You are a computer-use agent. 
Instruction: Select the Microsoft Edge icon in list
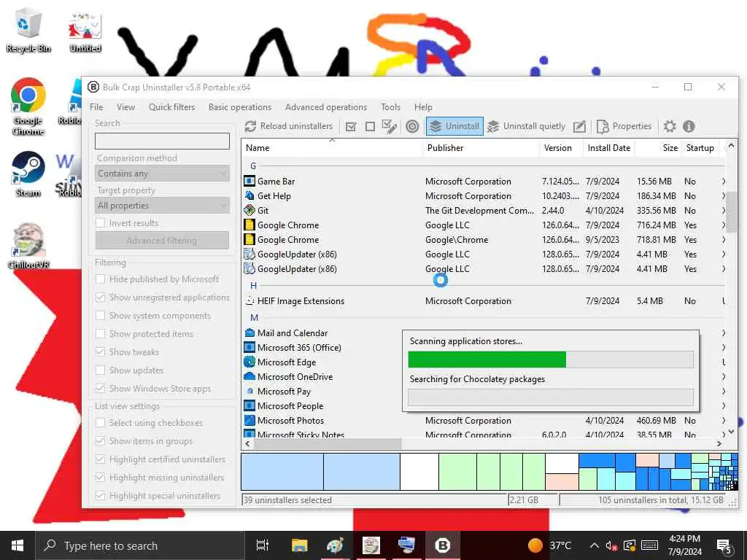249,362
